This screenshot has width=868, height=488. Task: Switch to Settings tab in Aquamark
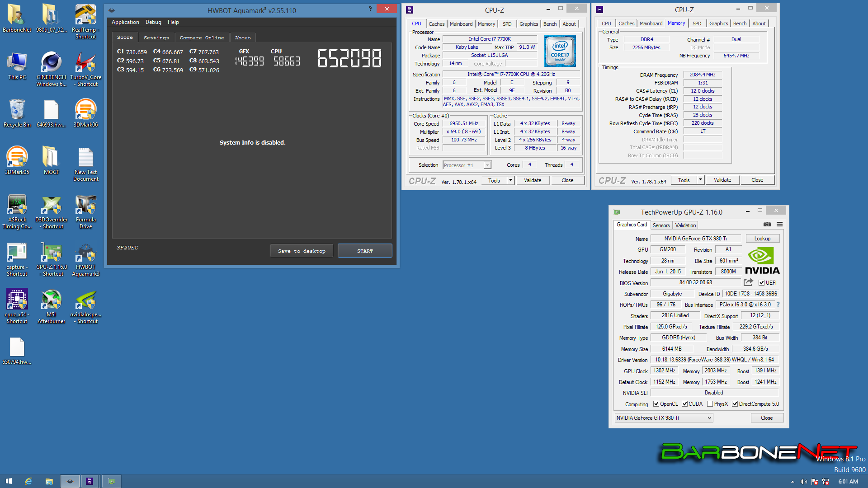tap(156, 38)
